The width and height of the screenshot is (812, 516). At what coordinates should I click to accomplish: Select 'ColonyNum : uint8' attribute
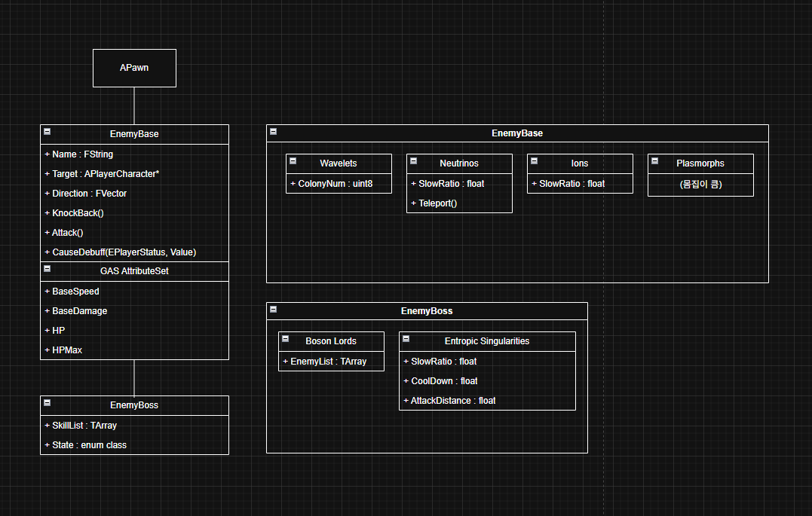tap(339, 184)
